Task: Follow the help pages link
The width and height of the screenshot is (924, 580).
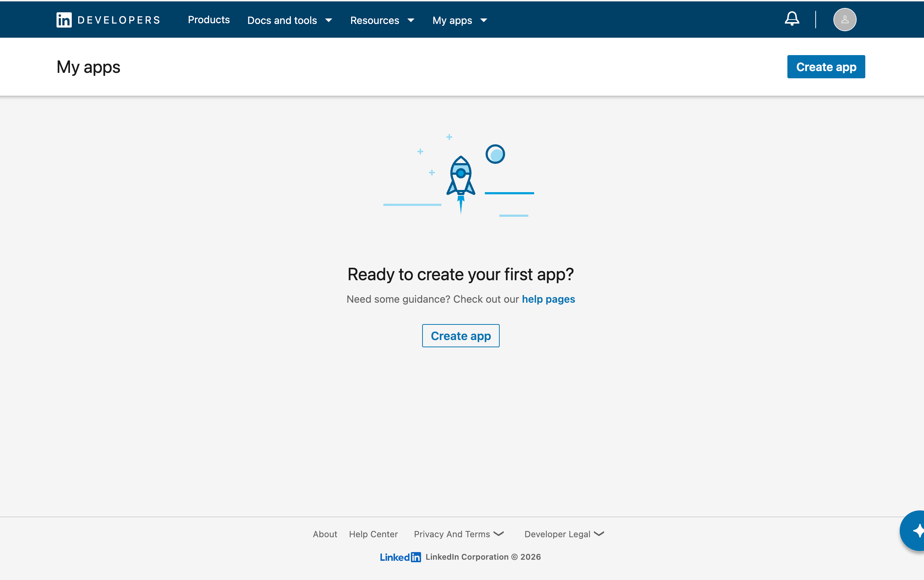Action: click(548, 299)
